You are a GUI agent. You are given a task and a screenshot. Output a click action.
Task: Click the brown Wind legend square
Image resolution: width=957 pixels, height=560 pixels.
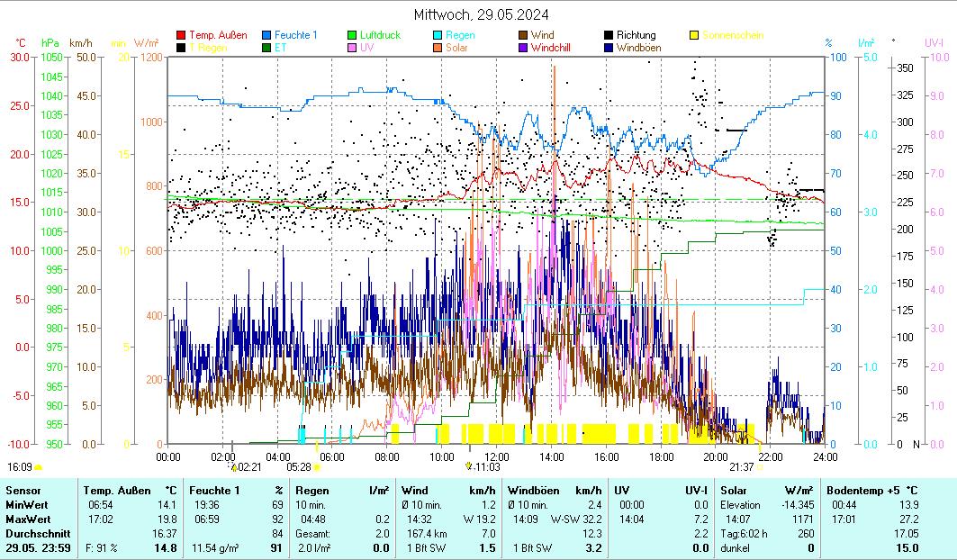524,36
